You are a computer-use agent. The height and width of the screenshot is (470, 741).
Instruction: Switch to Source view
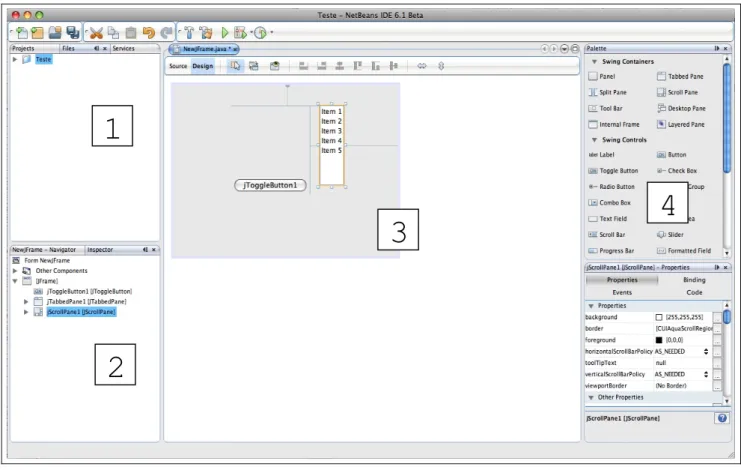(178, 66)
